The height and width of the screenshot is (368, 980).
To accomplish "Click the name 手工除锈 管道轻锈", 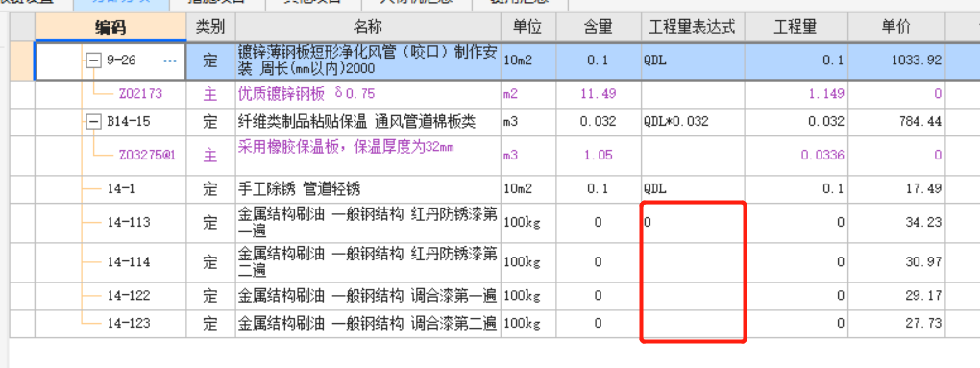I will (x=300, y=189).
